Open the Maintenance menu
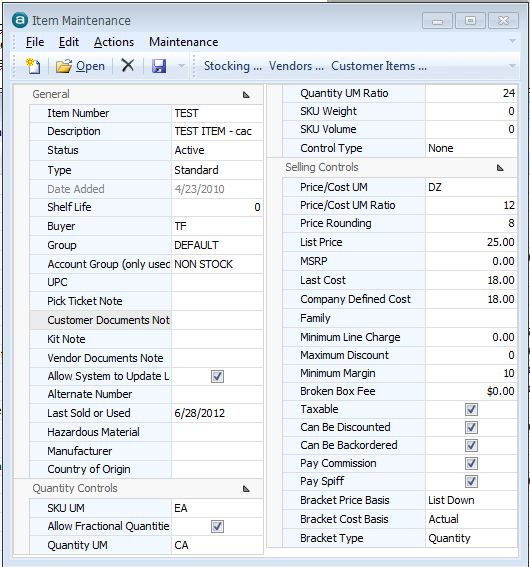Image resolution: width=530 pixels, height=567 pixels. (184, 42)
